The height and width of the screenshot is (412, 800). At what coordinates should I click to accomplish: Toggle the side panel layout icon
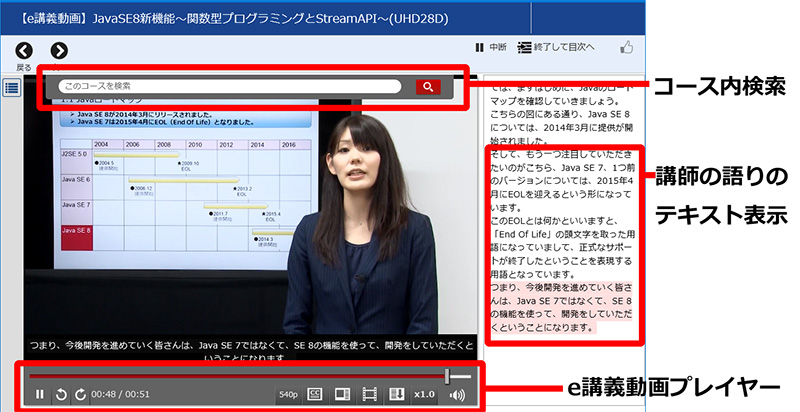click(341, 394)
